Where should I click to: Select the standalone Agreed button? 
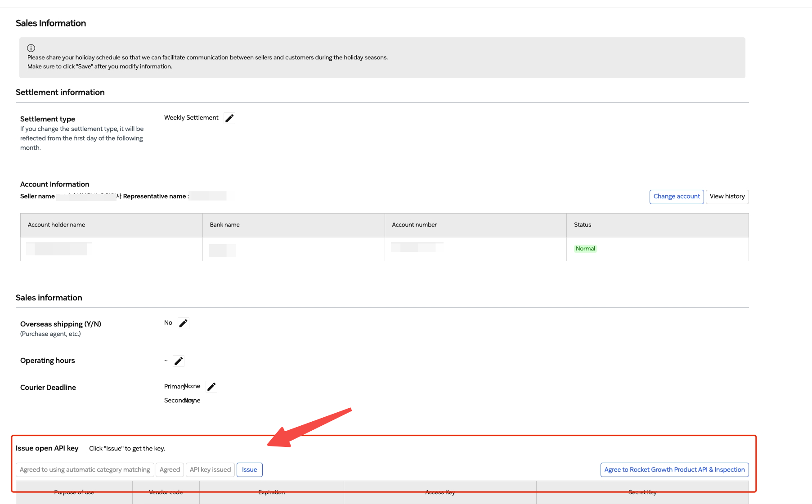170,470
